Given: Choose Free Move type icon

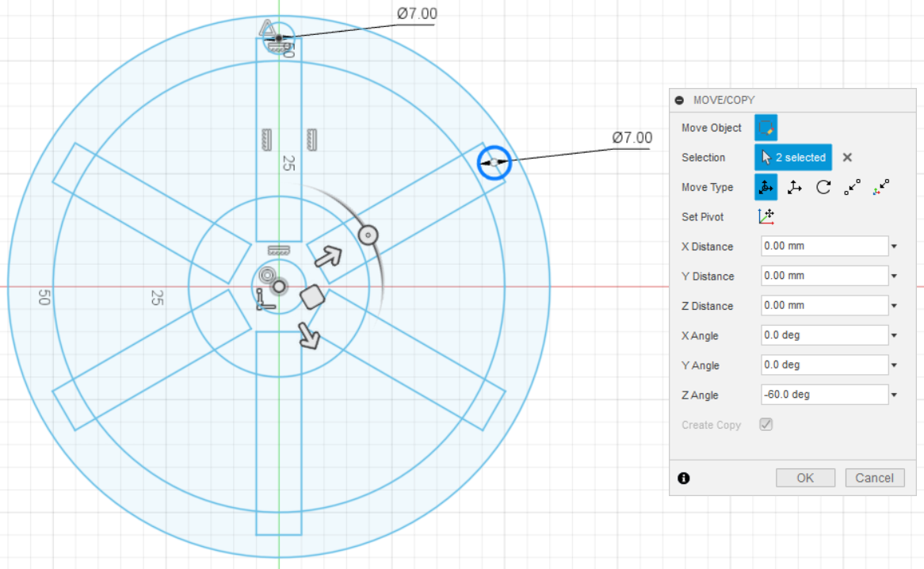Looking at the screenshot, I should tap(766, 187).
